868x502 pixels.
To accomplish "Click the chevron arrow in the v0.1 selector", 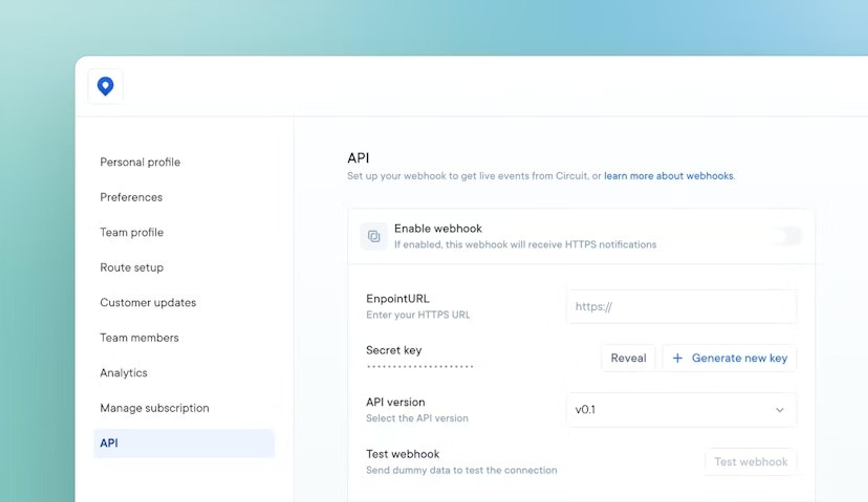I will coord(779,410).
